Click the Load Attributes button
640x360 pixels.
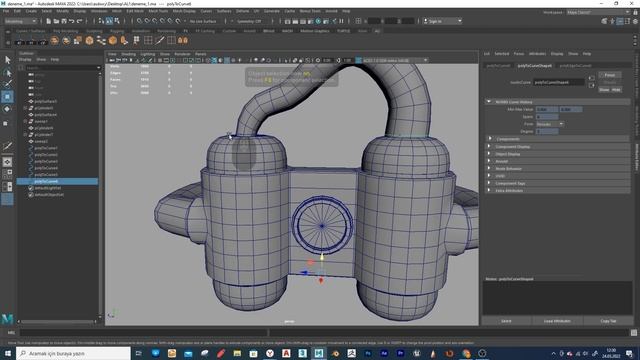click(x=557, y=321)
